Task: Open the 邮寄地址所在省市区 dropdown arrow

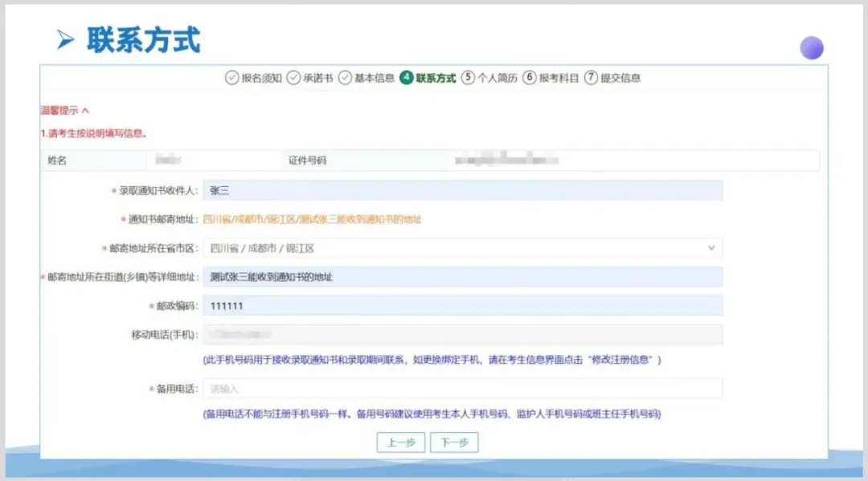Action: [711, 248]
